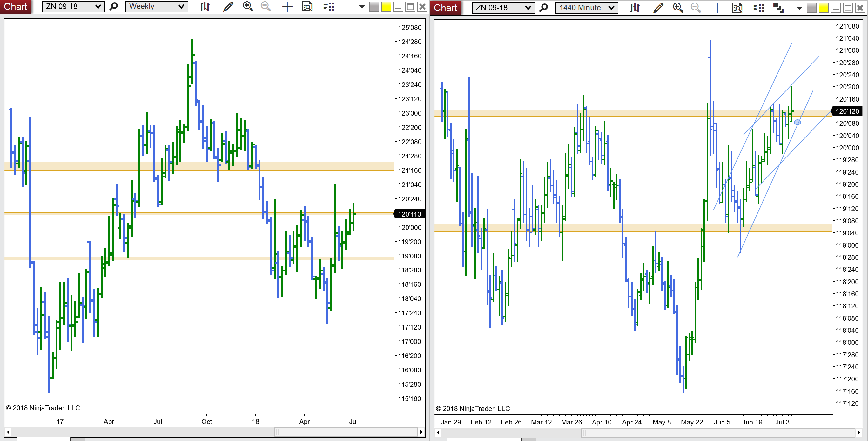Open the data box in Weekly chart
This screenshot has height=441, width=868.
[x=307, y=6]
